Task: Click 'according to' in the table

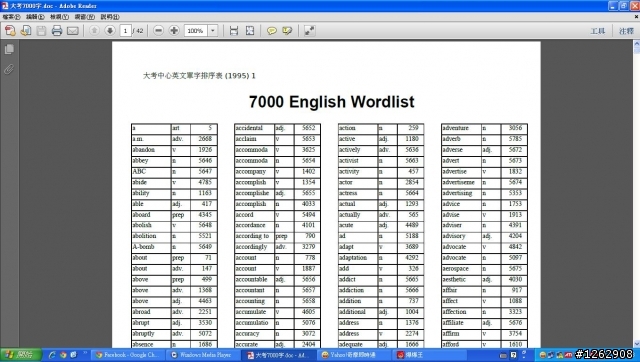Action: coord(252,236)
